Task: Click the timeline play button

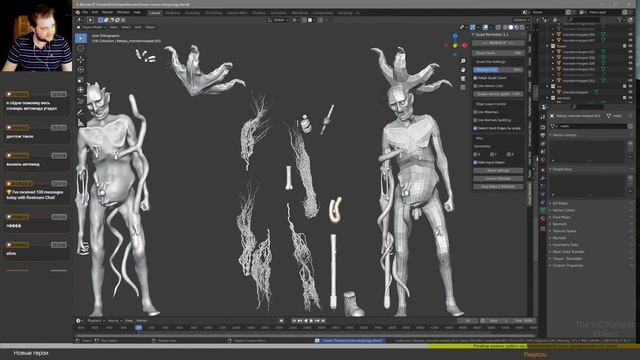Action: (x=311, y=321)
